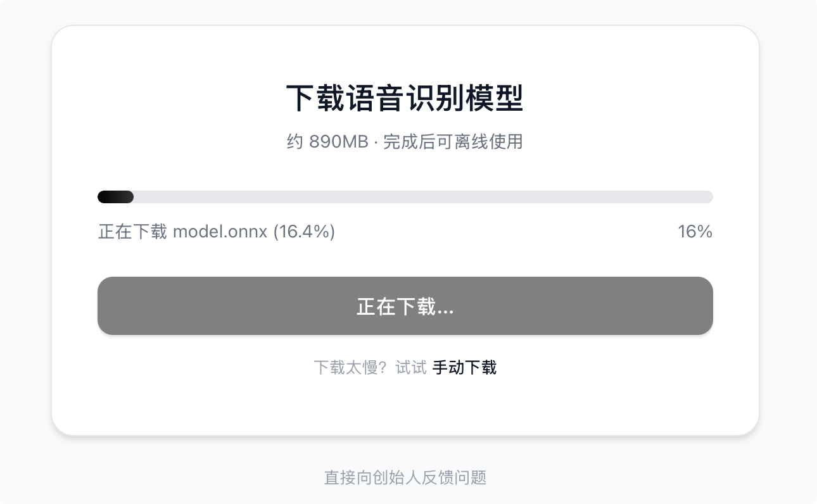
Task: Click the grayed-out downloading button label
Action: (x=405, y=306)
